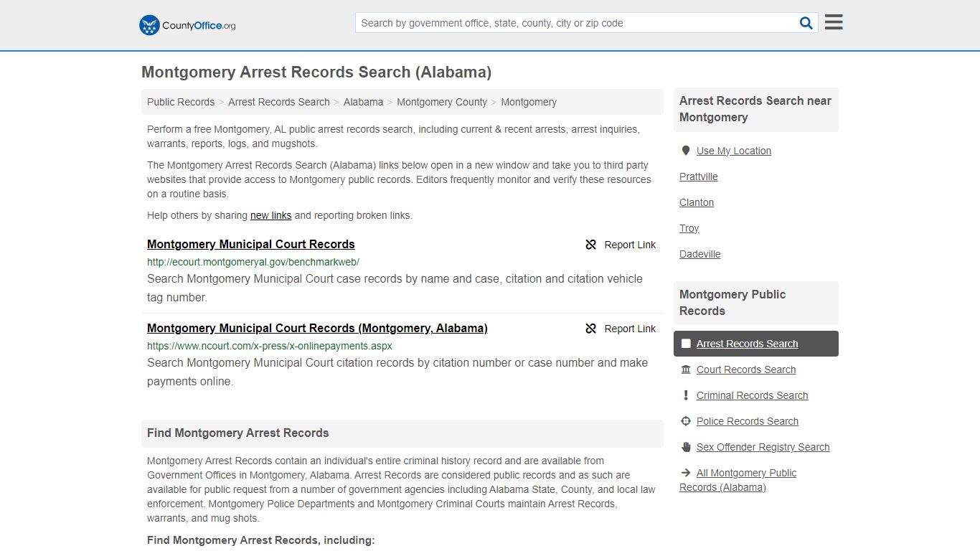Click the magnifier search icon
The width and height of the screenshot is (980, 551).
pos(806,23)
